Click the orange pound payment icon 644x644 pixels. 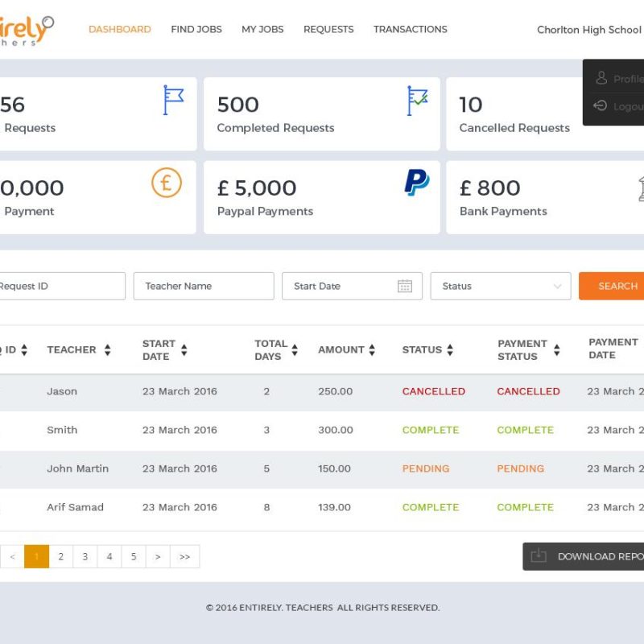[167, 183]
